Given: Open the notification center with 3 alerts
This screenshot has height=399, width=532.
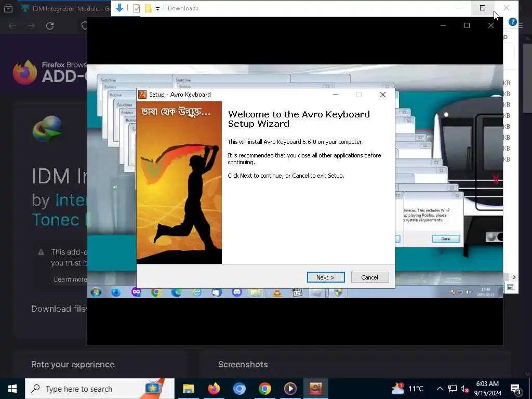Looking at the screenshot, I should point(515,389).
